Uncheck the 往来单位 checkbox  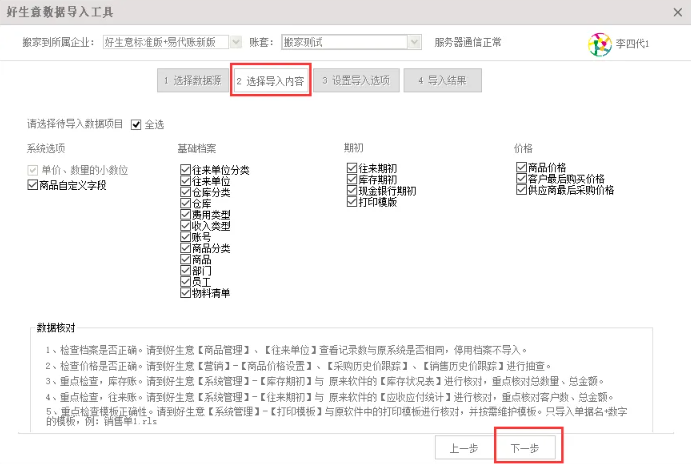tap(185, 181)
